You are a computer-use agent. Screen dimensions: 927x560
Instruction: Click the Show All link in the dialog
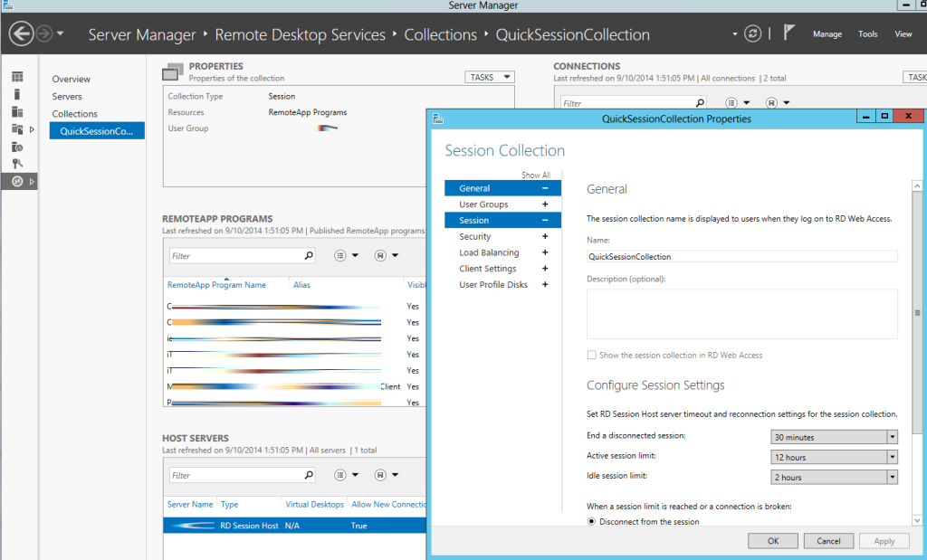point(536,174)
